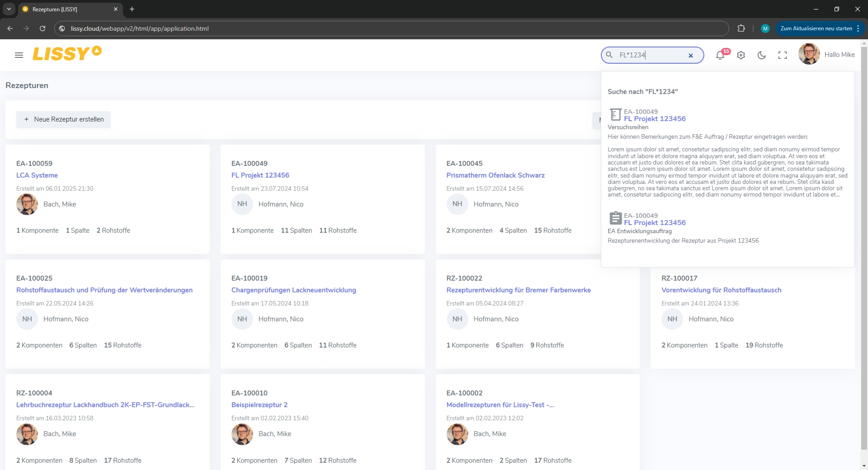
Task: Go back in browser history
Action: pyautogui.click(x=10, y=28)
